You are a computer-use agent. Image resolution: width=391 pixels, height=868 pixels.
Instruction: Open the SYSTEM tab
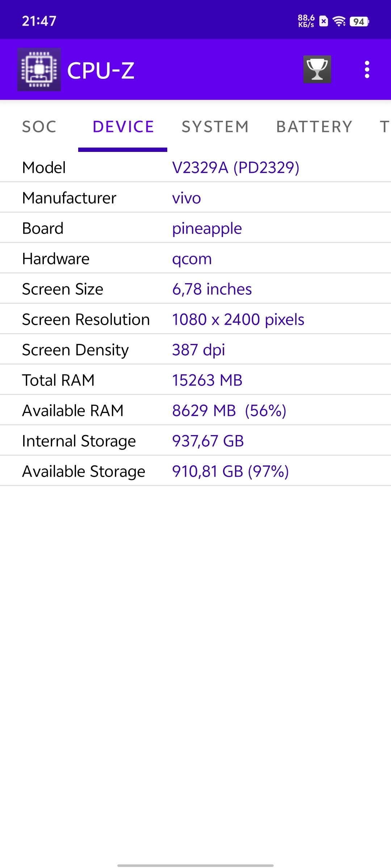[215, 127]
